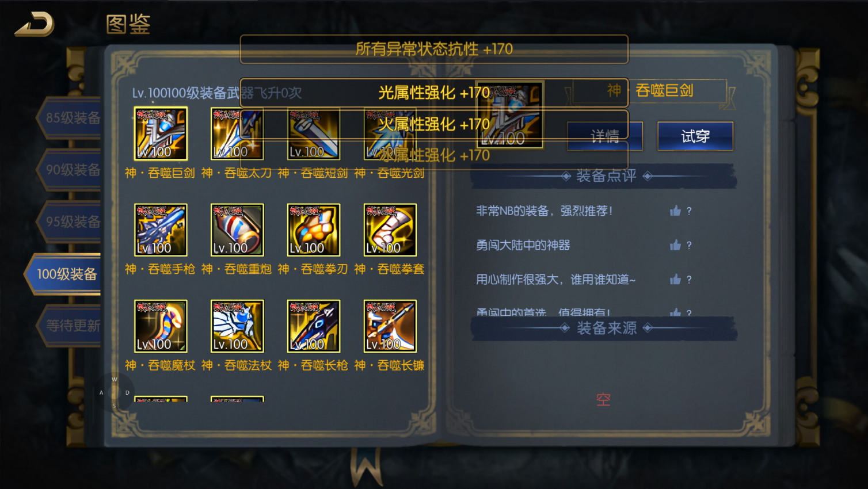Pick the 神·吞噬重炮 weapon icon
Image resolution: width=868 pixels, height=489 pixels.
237,230
